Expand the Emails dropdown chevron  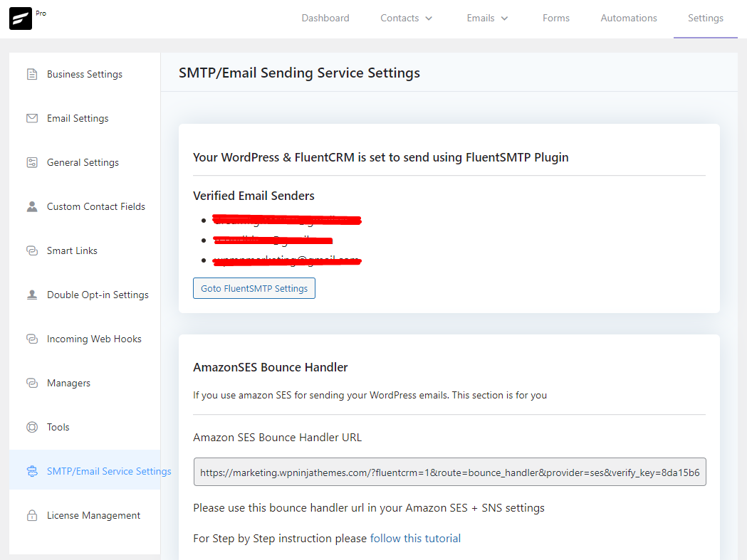pyautogui.click(x=504, y=19)
